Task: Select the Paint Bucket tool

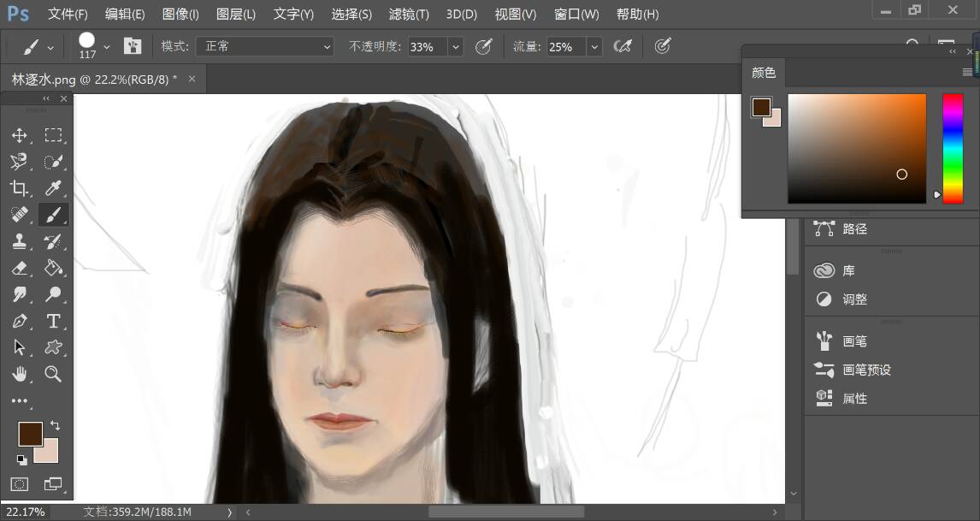Action: (53, 268)
